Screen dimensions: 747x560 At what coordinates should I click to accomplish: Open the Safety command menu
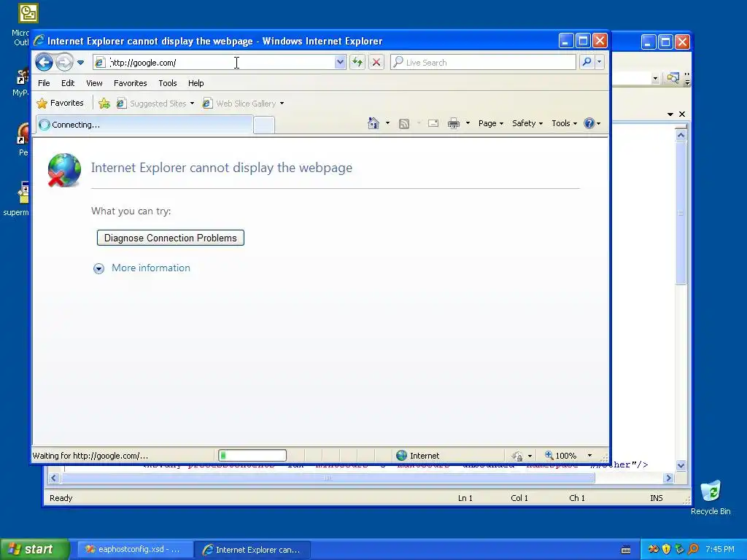pyautogui.click(x=527, y=123)
